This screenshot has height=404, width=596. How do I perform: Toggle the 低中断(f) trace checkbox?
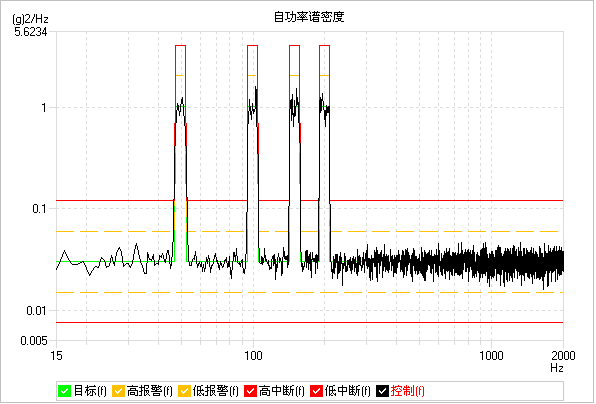pyautogui.click(x=316, y=391)
